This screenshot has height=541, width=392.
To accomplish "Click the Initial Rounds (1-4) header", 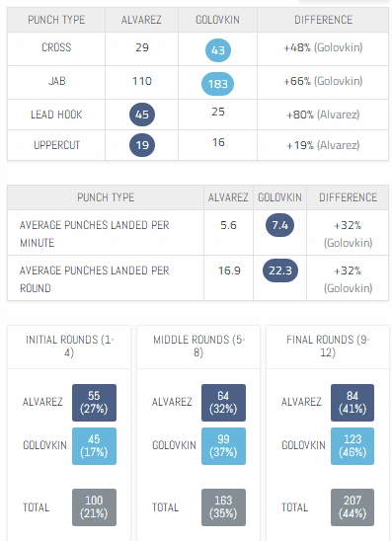I will (x=69, y=347).
